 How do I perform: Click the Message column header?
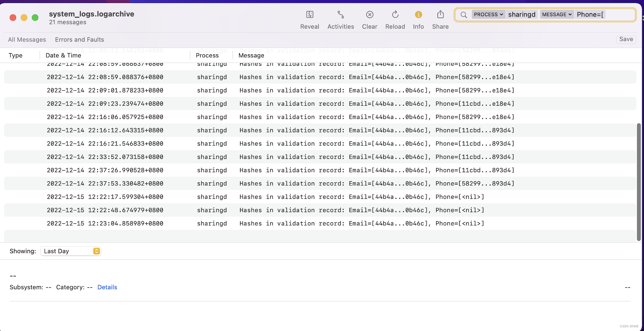point(251,55)
